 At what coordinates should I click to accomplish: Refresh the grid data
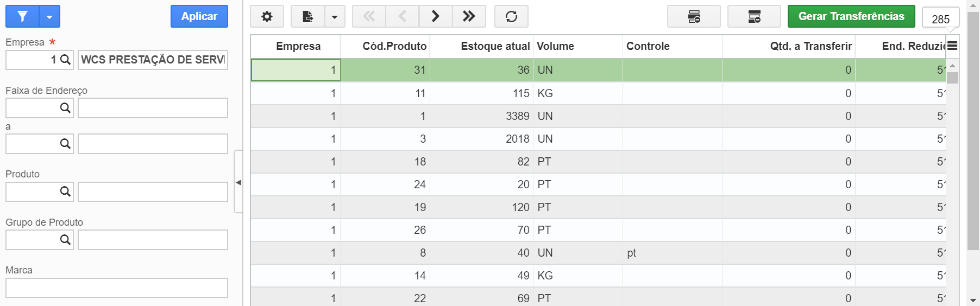tap(511, 16)
